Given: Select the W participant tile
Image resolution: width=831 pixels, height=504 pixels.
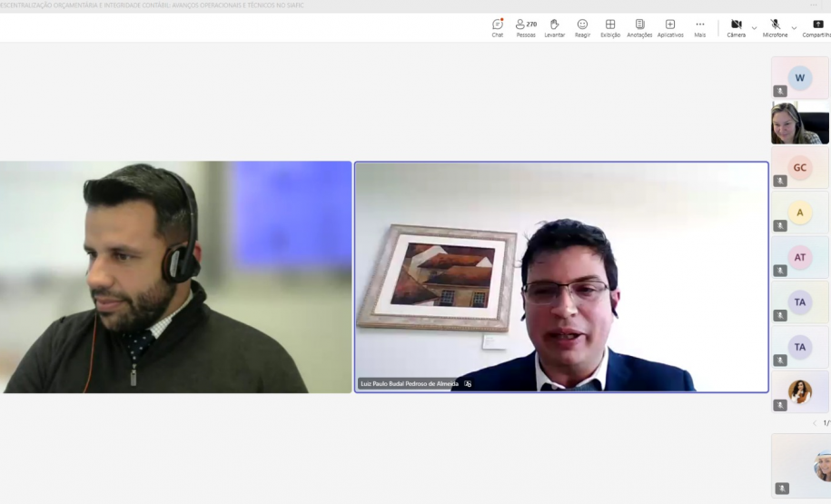Looking at the screenshot, I should (800, 78).
